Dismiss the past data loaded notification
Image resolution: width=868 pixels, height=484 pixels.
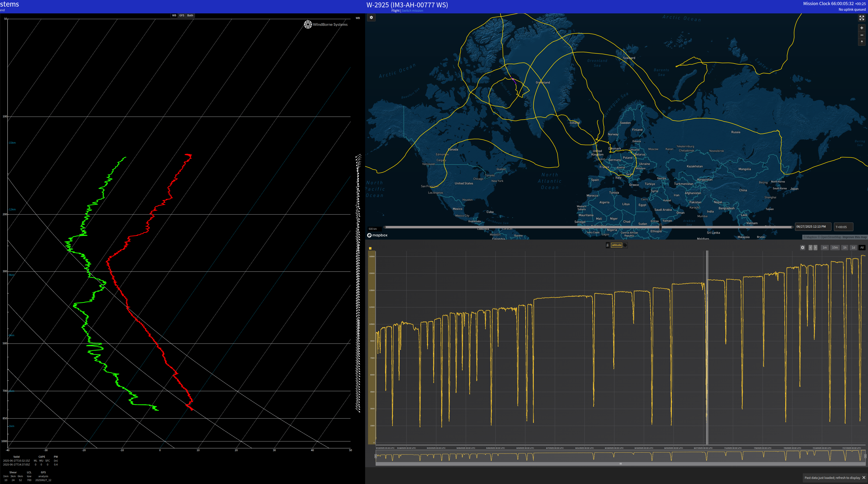[x=864, y=478]
